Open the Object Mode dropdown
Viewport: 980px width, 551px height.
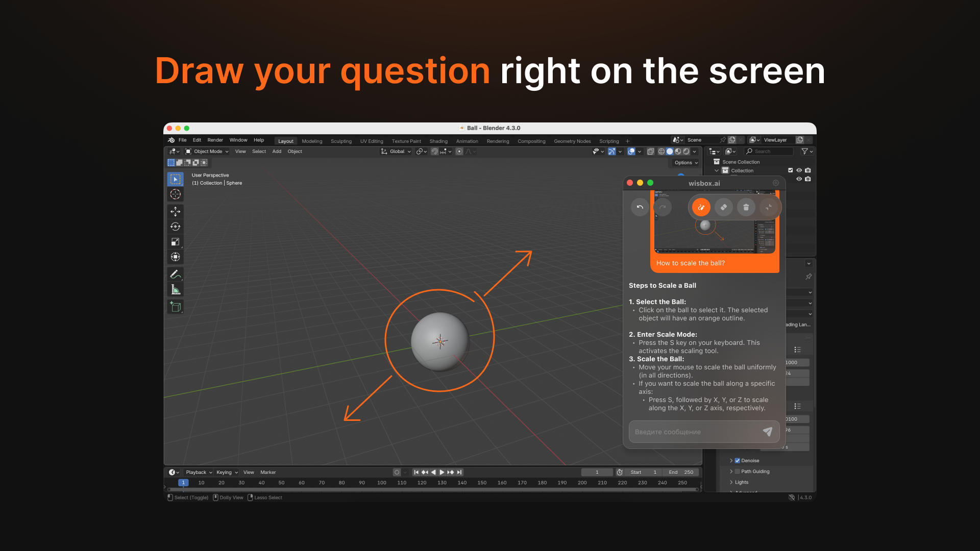(207, 152)
